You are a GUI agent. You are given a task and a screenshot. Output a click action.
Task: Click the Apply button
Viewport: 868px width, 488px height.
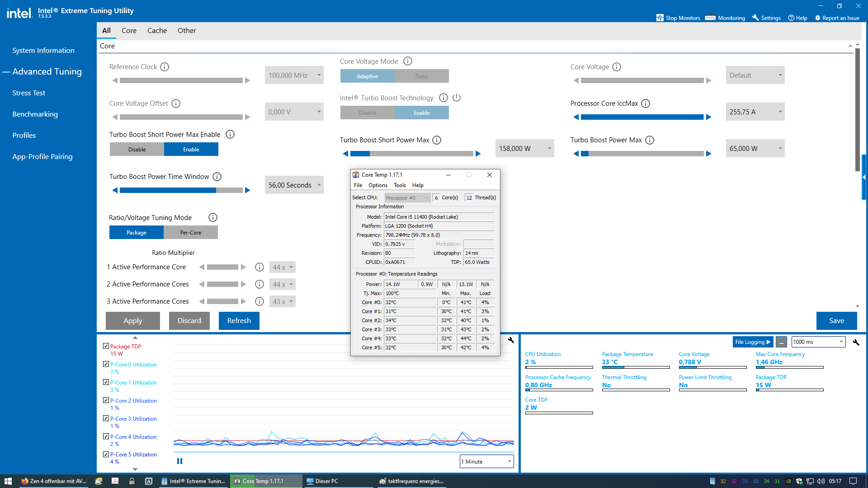click(133, 321)
